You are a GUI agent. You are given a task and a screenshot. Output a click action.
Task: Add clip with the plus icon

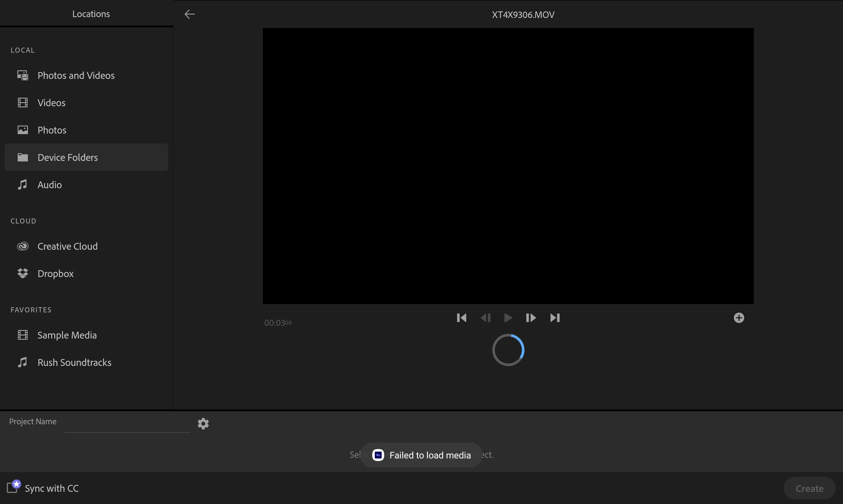tap(739, 318)
